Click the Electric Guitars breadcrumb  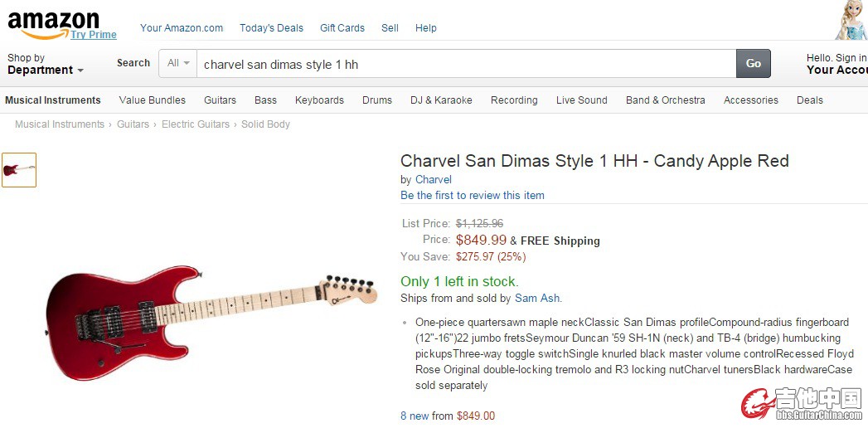pyautogui.click(x=195, y=124)
